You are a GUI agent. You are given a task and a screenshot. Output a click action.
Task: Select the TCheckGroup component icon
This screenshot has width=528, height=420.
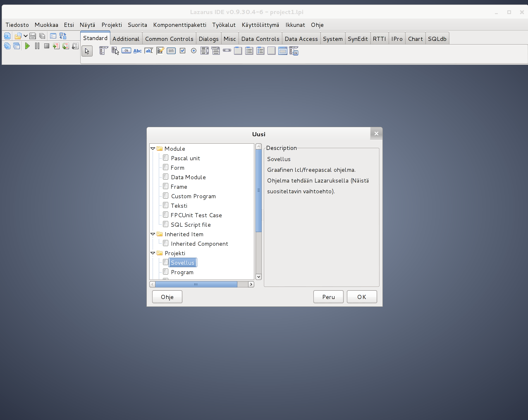pyautogui.click(x=260, y=51)
